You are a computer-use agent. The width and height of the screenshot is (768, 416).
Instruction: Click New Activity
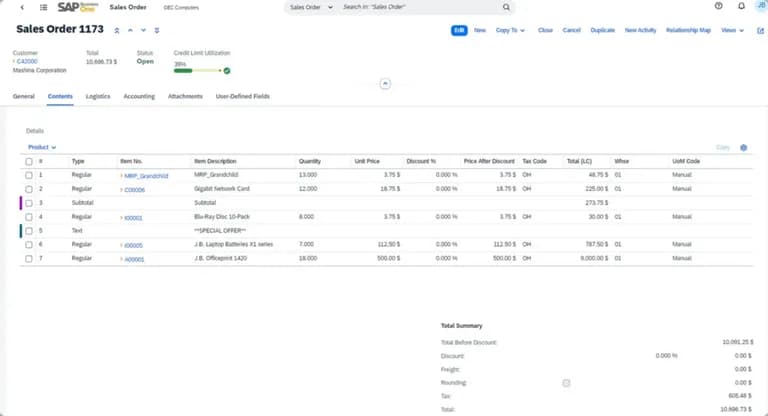coord(640,30)
